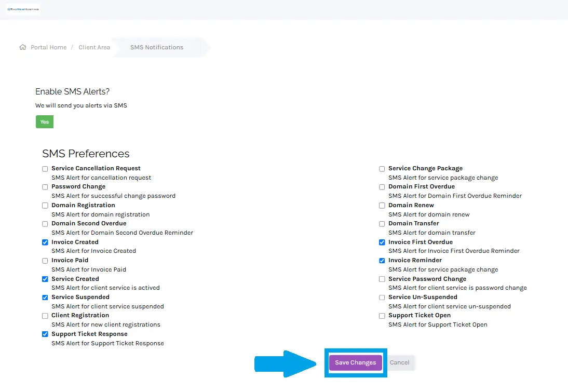Enable the Invoice Paid notification
568x392 pixels.
coord(45,260)
